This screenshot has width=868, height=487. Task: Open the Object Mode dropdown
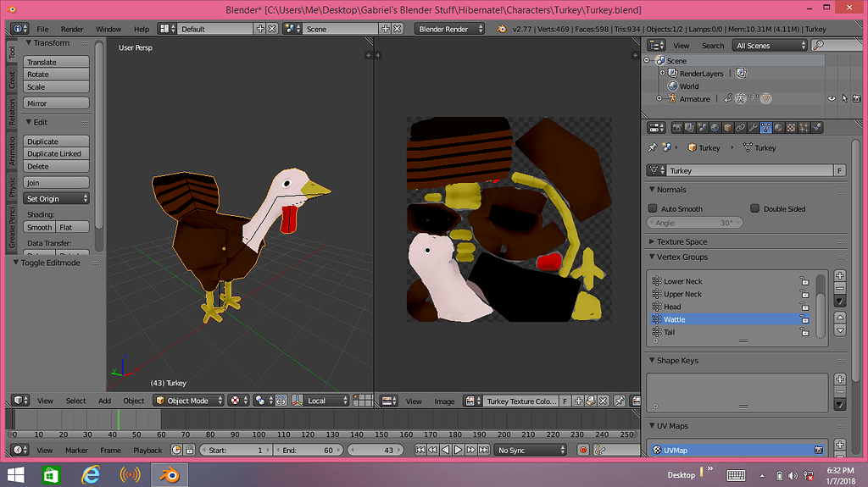[189, 401]
